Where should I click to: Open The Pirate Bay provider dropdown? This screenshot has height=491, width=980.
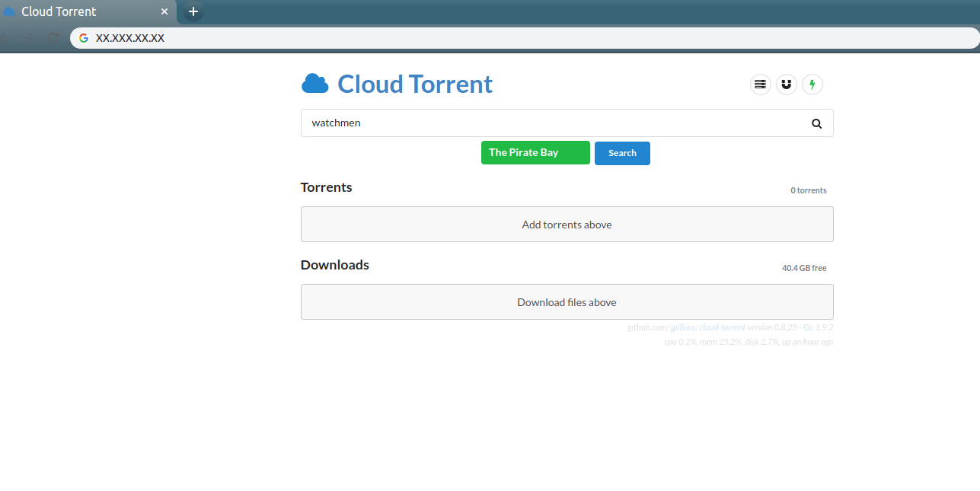tap(535, 153)
